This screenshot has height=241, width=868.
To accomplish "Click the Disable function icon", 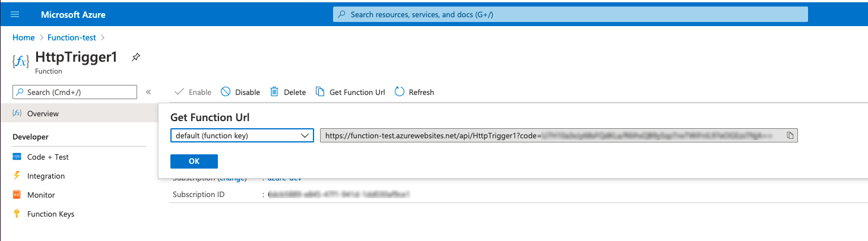I will point(226,92).
